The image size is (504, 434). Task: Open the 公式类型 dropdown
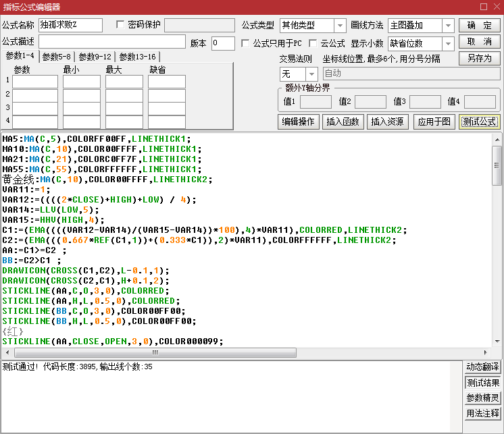340,26
